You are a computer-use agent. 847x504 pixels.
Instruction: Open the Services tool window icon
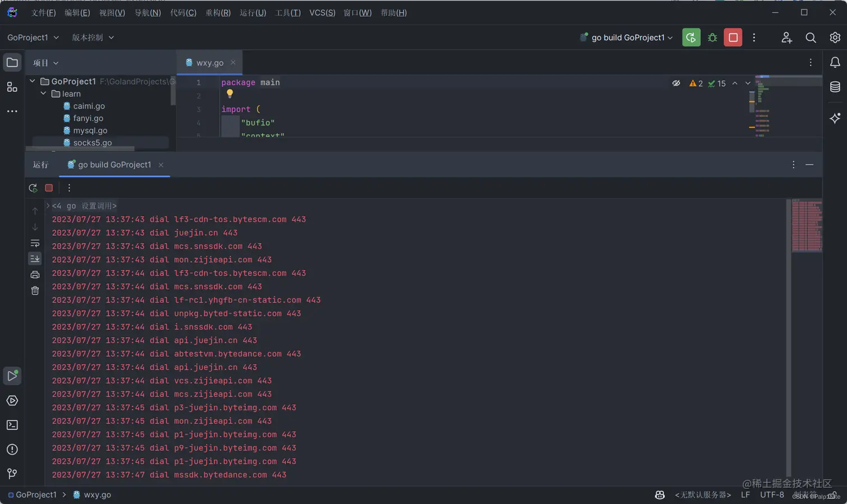[x=12, y=400]
